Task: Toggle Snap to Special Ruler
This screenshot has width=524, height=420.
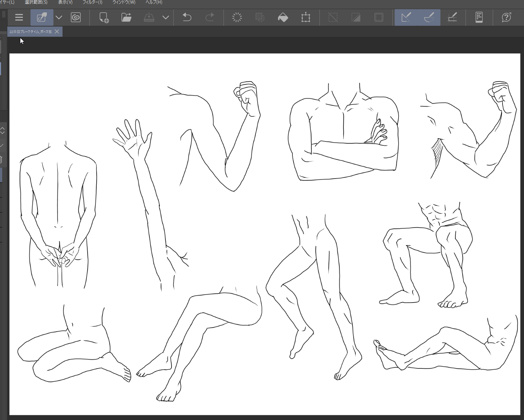Action: [429, 17]
